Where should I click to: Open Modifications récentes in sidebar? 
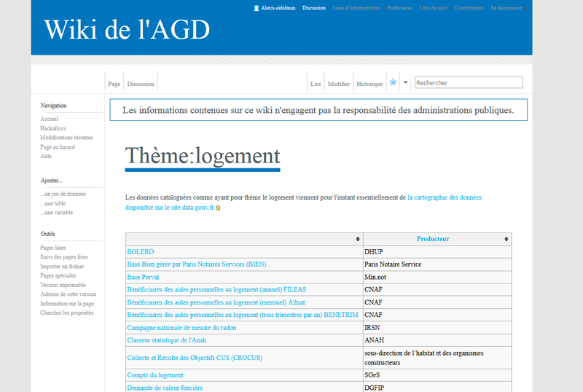click(66, 138)
